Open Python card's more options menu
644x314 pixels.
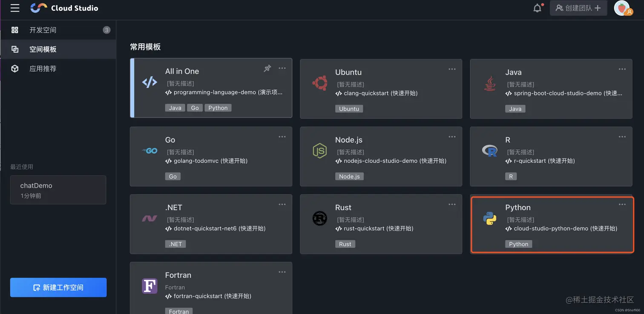pos(622,205)
